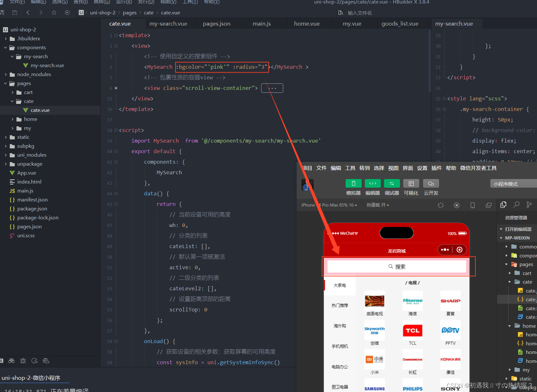The width and height of the screenshot is (537, 392).
Task: Open my-search.vue in components tree
Action: [47, 66]
